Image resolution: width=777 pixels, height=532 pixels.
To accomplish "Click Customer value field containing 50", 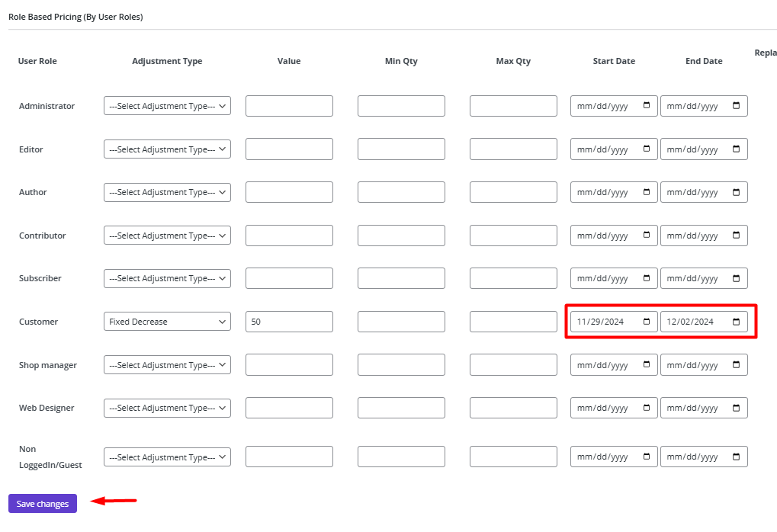I will [289, 322].
